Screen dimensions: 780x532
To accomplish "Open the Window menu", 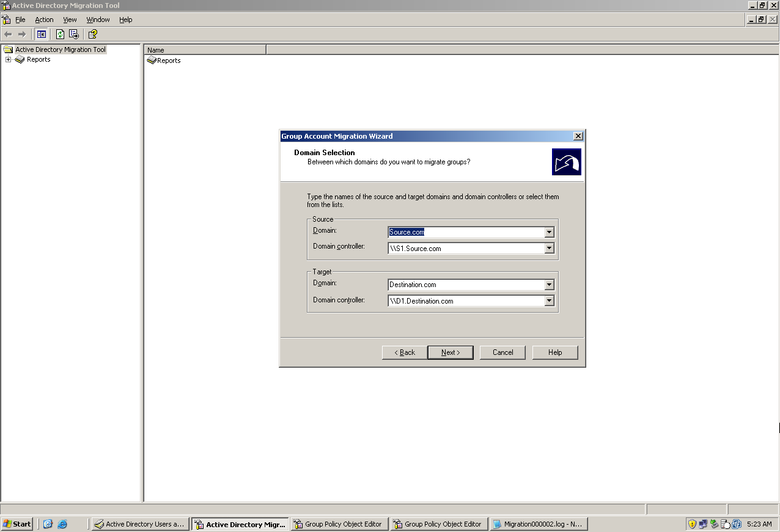I will tap(98, 20).
